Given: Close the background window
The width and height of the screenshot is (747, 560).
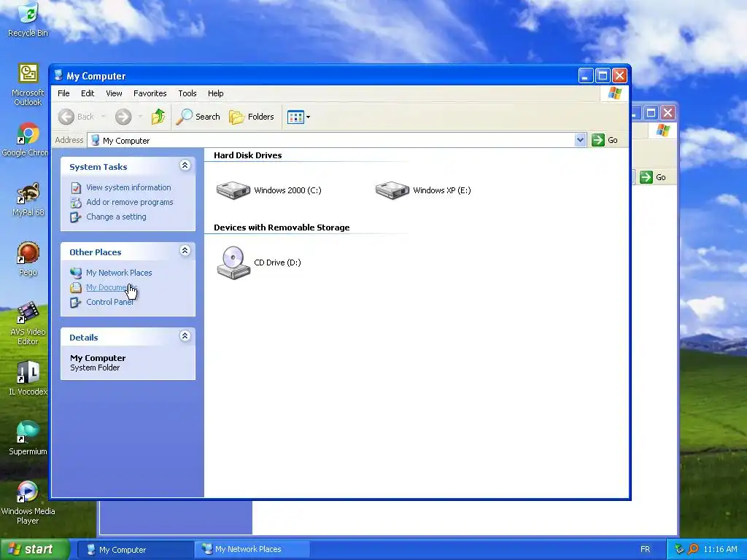Looking at the screenshot, I should click(668, 113).
